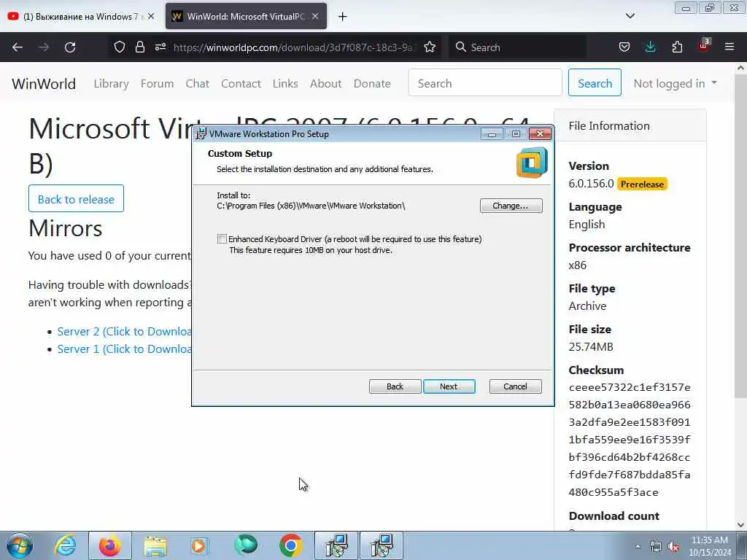Image resolution: width=747 pixels, height=560 pixels.
Task: Open the Firefox hamburger menu
Action: [729, 47]
